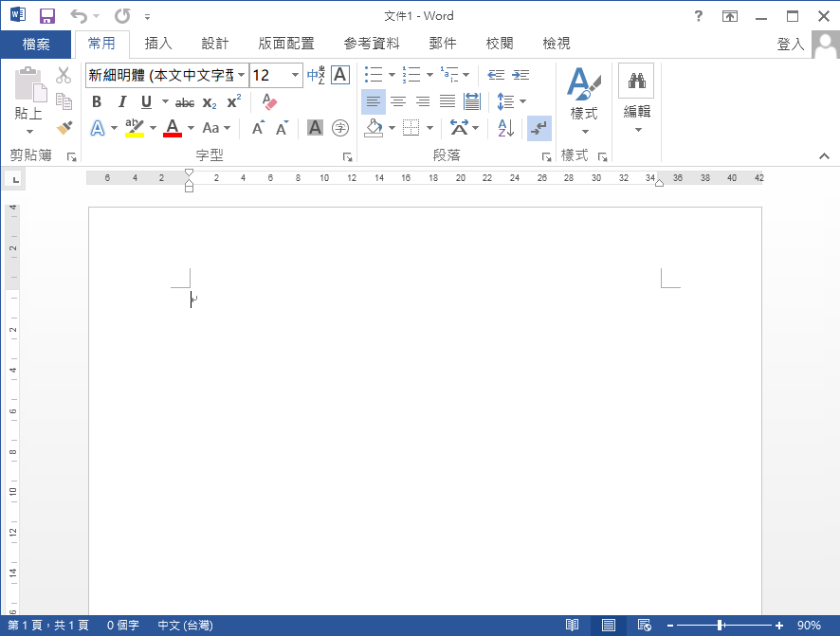
Task: Open the phonetic guide (中 with marks)
Action: (316, 75)
